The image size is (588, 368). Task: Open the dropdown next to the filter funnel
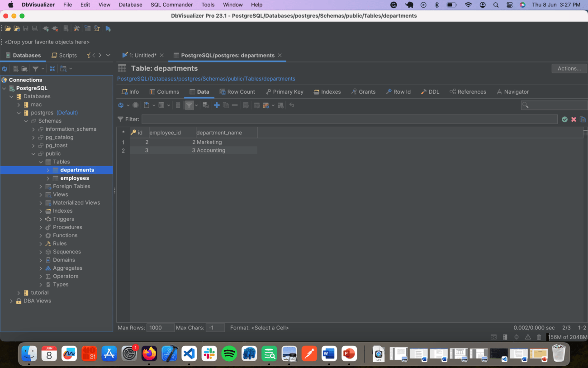196,105
